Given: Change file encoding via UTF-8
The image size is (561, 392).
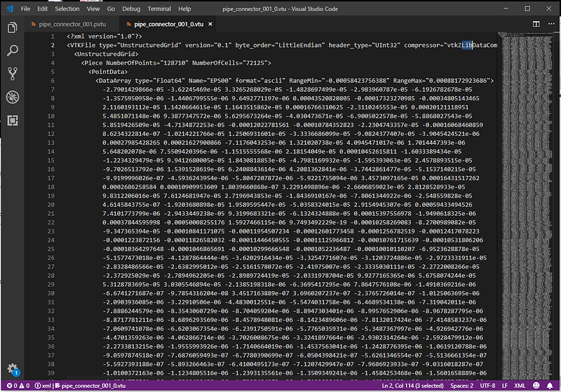Looking at the screenshot, I should click(487, 386).
